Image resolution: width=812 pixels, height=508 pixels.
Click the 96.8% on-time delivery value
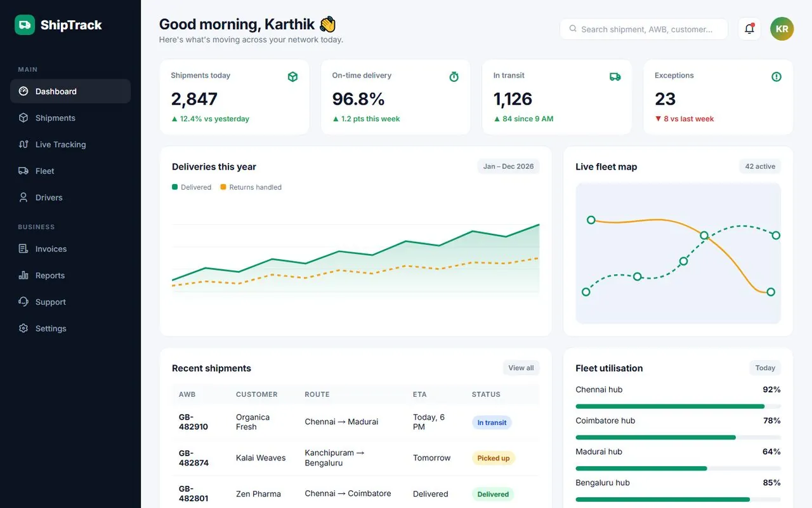click(358, 99)
